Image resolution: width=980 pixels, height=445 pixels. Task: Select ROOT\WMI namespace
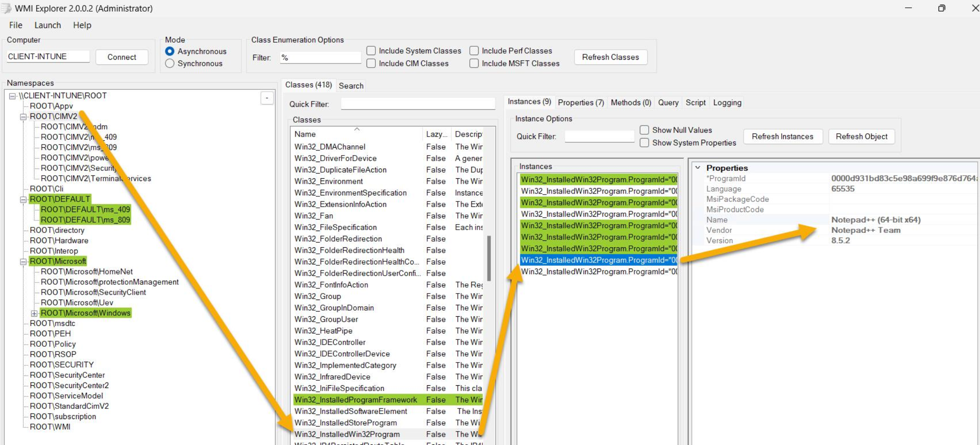coord(50,427)
